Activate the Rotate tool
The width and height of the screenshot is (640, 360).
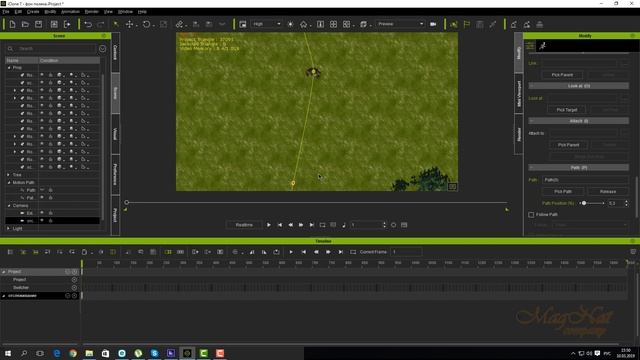[146, 24]
